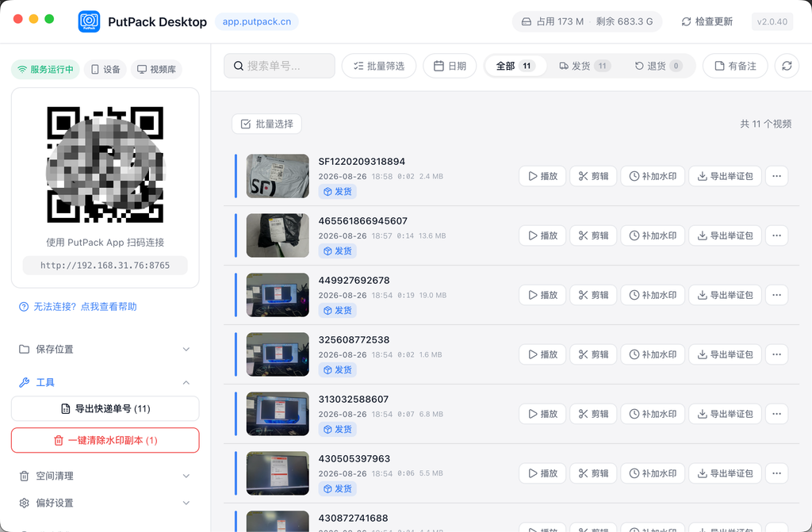Play video SF1220209318894
812x532 pixels.
tap(542, 176)
